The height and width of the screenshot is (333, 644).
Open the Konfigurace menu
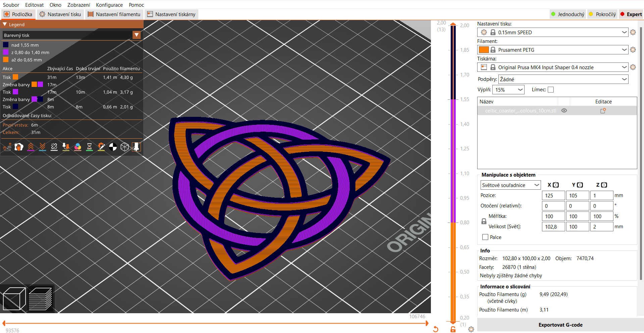(x=109, y=5)
